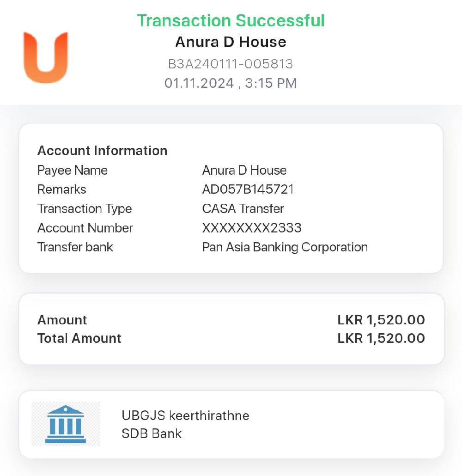Select the Transaction Successful heading
The image size is (462, 476).
tap(231, 21)
